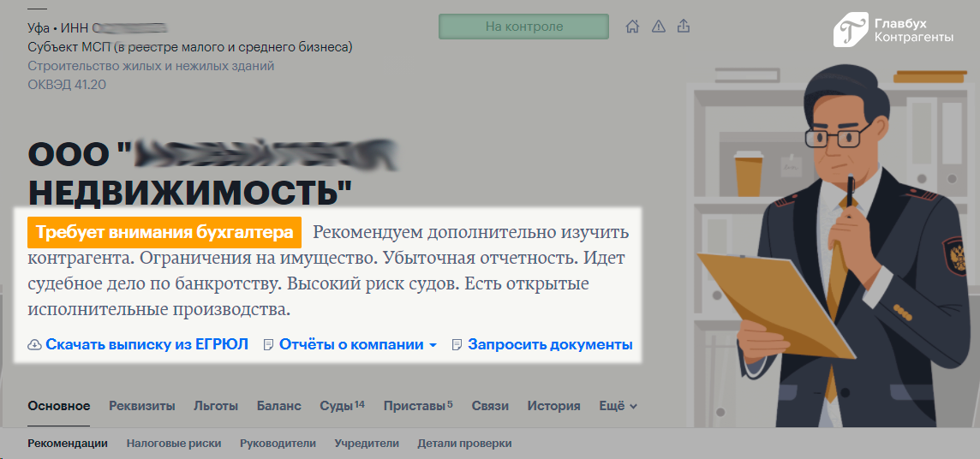Click the Строительство жилых и нежилых зданий link
Viewport: 980px width, 459px height.
click(x=151, y=66)
